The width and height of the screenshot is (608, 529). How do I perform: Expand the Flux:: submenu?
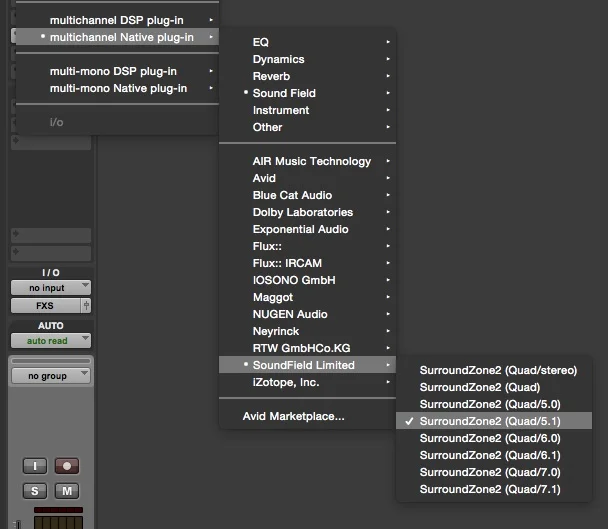[x=307, y=246]
